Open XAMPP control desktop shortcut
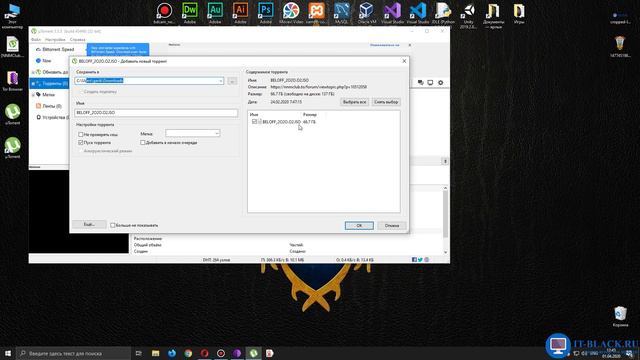 pyautogui.click(x=316, y=12)
